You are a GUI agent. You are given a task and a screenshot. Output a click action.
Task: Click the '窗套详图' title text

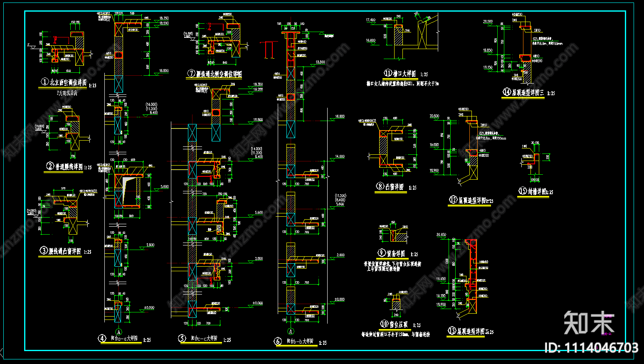pos(396,253)
